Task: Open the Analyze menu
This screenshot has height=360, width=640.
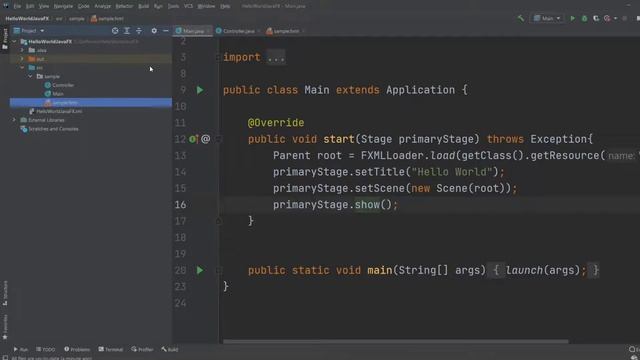Action: pos(102,6)
